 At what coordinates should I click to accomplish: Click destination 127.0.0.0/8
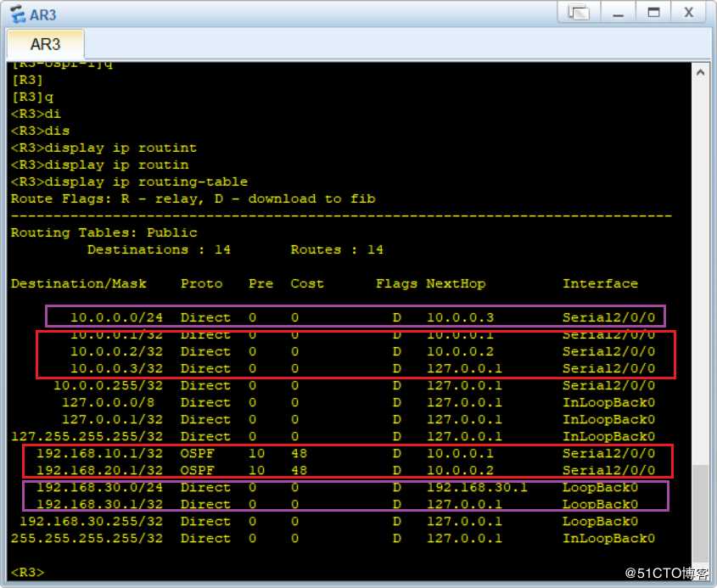click(108, 402)
